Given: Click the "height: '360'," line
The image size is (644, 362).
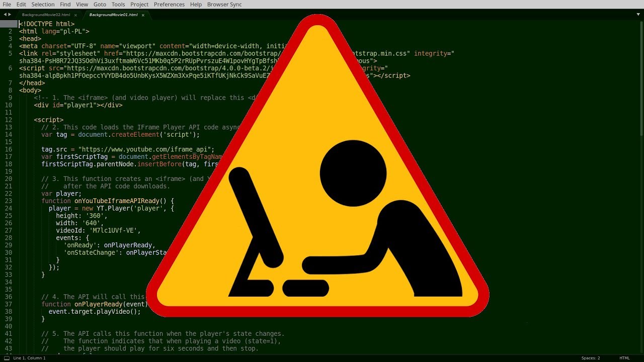Looking at the screenshot, I should tap(82, 216).
